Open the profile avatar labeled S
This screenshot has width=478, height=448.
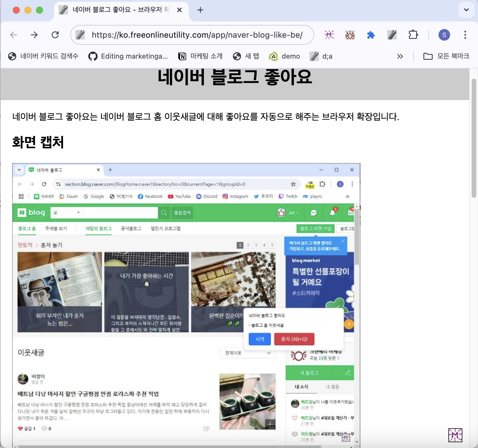tap(444, 35)
